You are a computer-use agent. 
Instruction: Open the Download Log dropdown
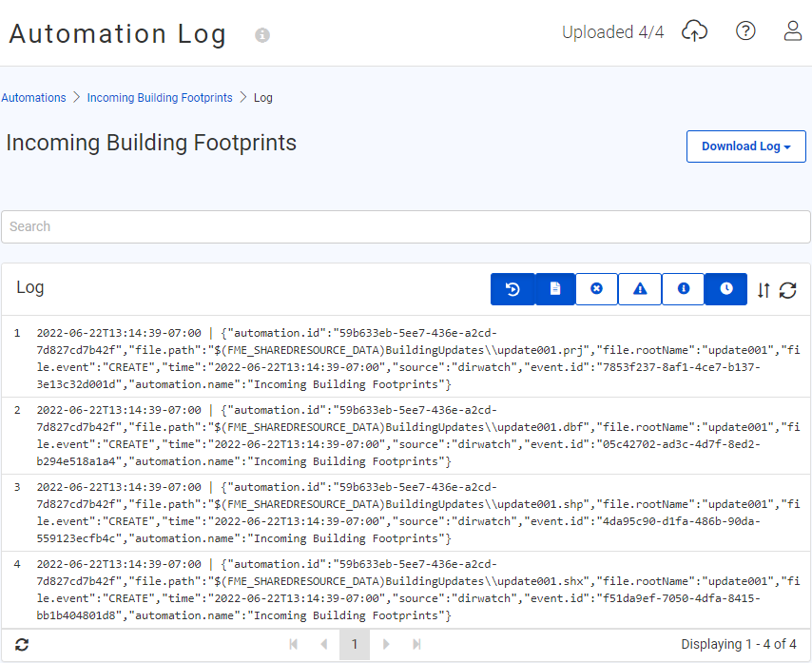[745, 146]
